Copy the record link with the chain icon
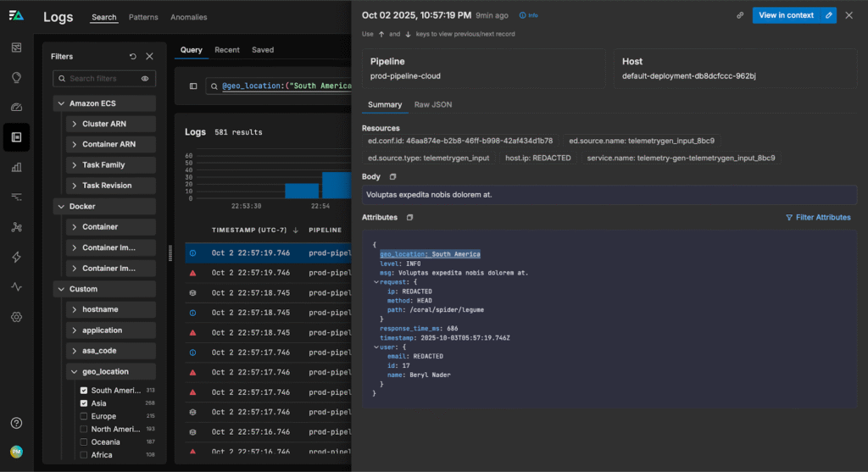 coord(740,15)
